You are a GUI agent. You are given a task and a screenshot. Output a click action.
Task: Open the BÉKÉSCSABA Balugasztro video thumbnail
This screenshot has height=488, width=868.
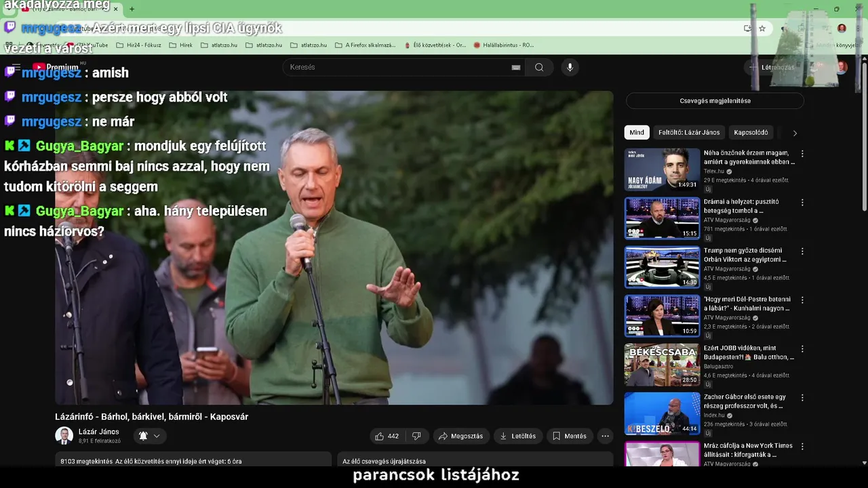point(662,365)
